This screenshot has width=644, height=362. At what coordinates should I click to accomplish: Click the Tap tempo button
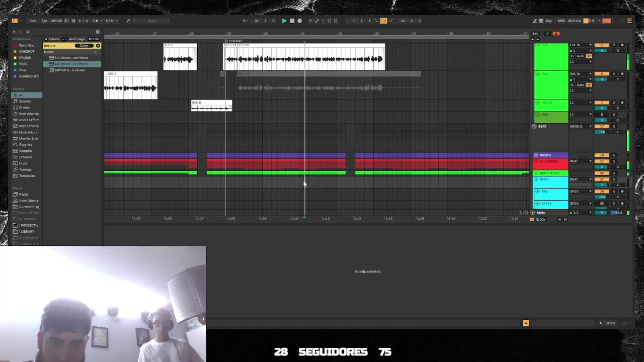[x=44, y=21]
